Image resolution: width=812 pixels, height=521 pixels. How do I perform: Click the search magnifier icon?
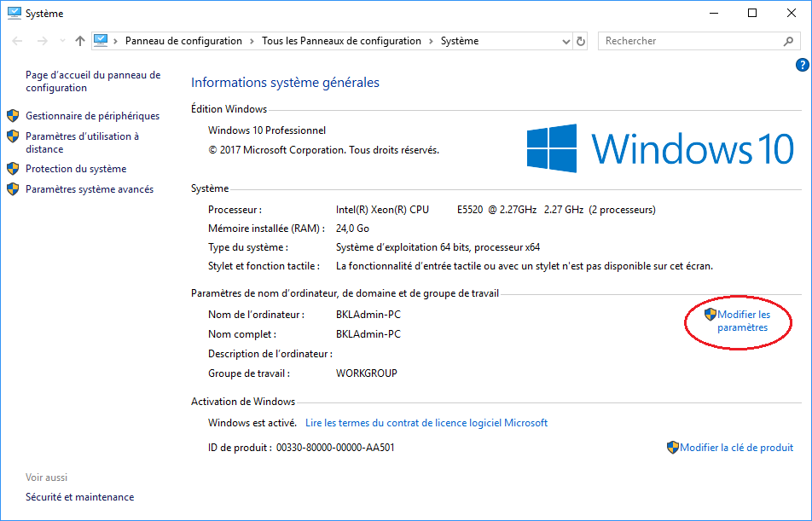788,41
